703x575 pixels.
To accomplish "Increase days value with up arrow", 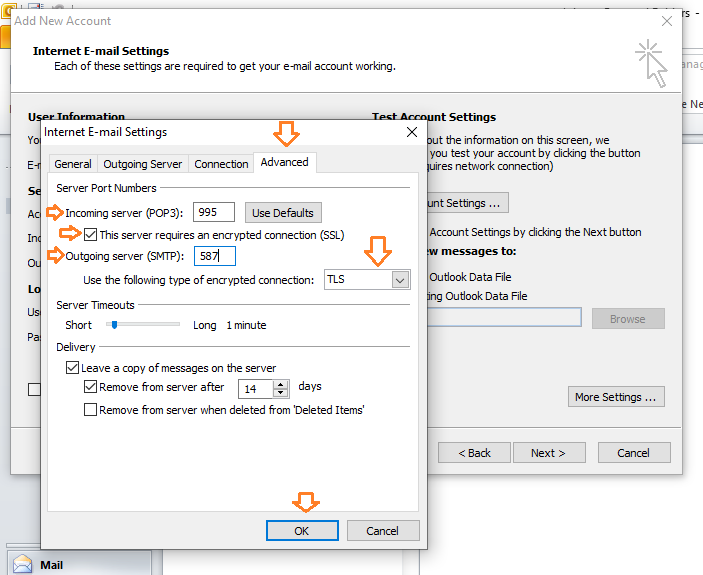I will tap(281, 383).
